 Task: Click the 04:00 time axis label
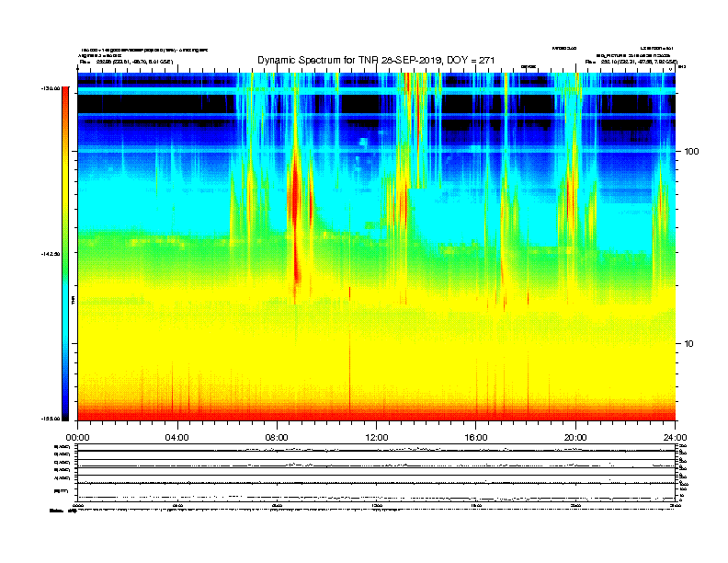point(176,438)
